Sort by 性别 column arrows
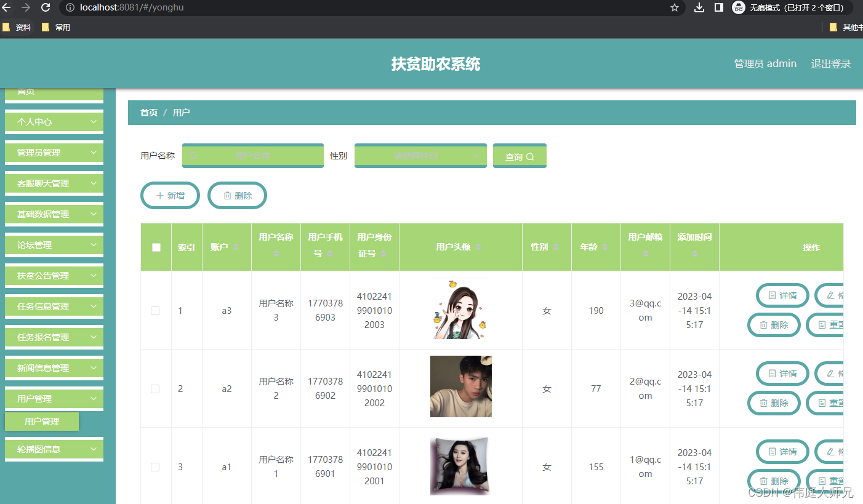The image size is (863, 504). 556,247
